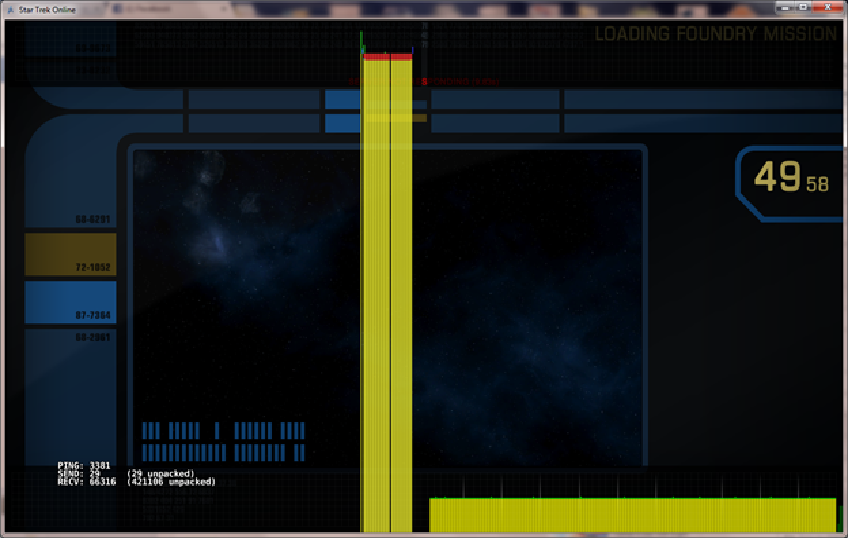Image resolution: width=864 pixels, height=540 pixels.
Task: Click the Star Trek Online title bar icon
Action: pyautogui.click(x=10, y=9)
